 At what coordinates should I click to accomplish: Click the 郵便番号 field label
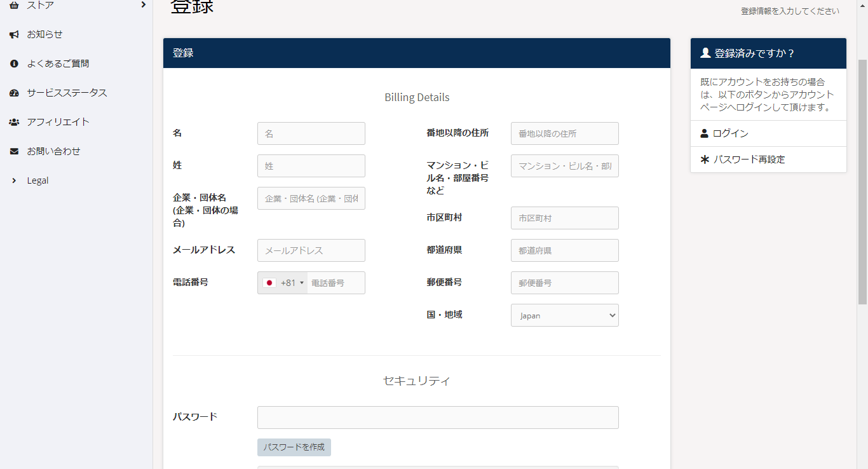coord(444,282)
